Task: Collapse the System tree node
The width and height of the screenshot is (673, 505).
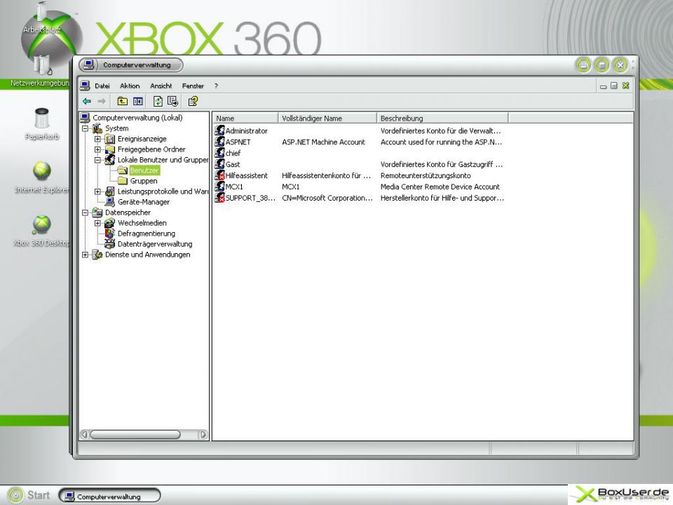Action: [85, 128]
